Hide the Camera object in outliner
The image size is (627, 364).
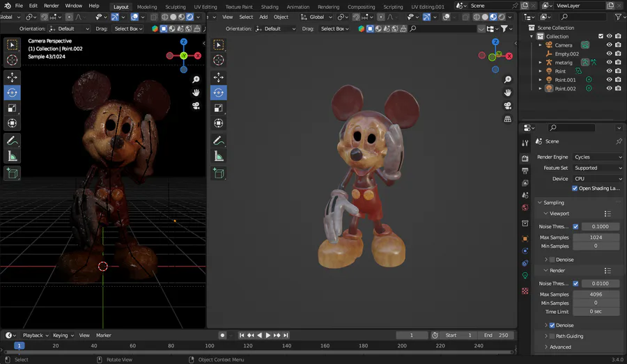click(609, 45)
